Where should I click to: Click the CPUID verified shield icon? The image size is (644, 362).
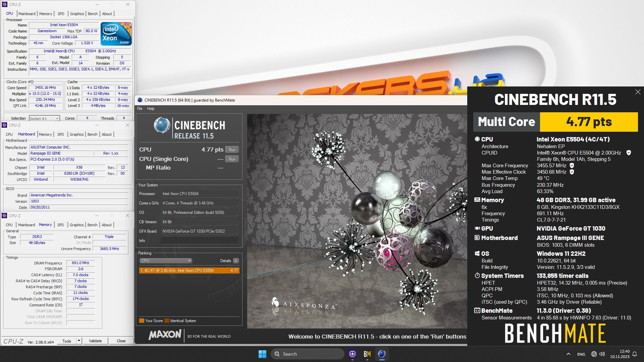tap(629, 153)
